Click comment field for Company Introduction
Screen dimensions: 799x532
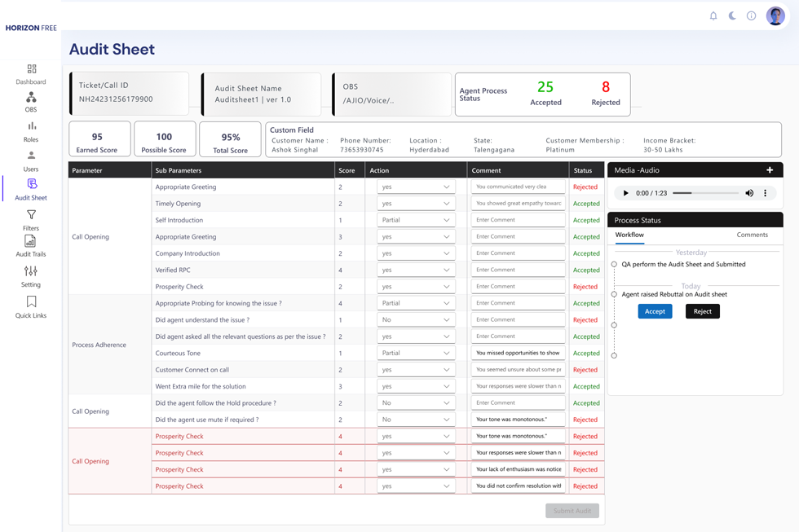[518, 253]
